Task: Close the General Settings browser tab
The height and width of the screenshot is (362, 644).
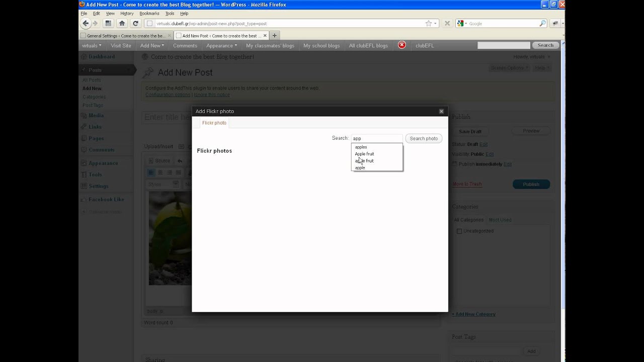Action: click(x=170, y=36)
